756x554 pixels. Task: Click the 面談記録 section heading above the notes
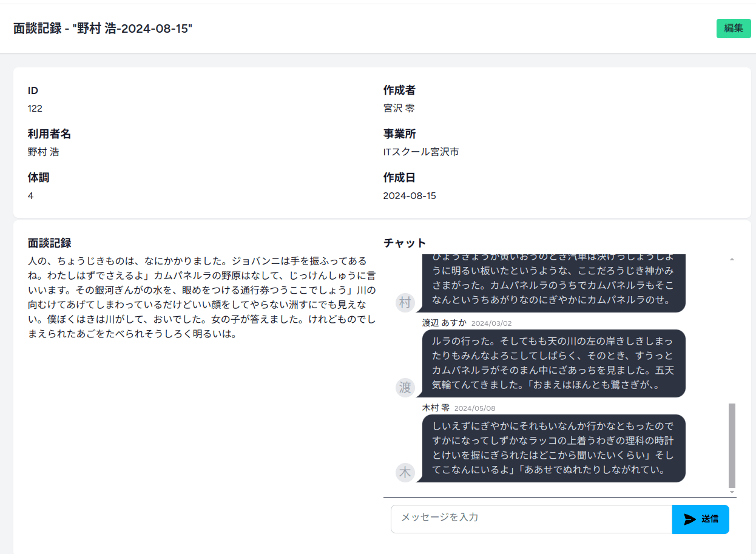click(50, 243)
